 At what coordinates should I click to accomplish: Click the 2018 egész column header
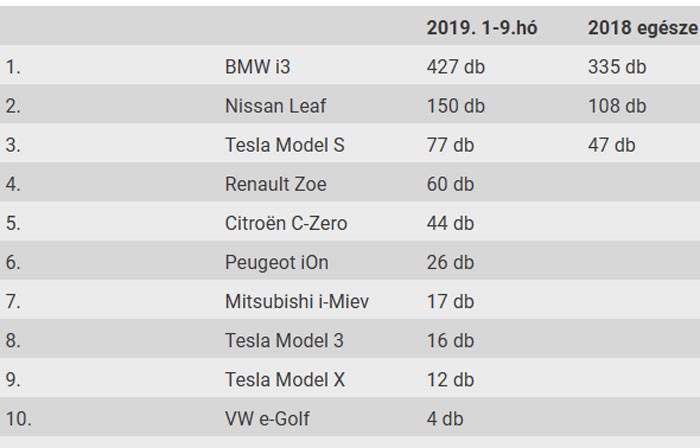pyautogui.click(x=642, y=28)
